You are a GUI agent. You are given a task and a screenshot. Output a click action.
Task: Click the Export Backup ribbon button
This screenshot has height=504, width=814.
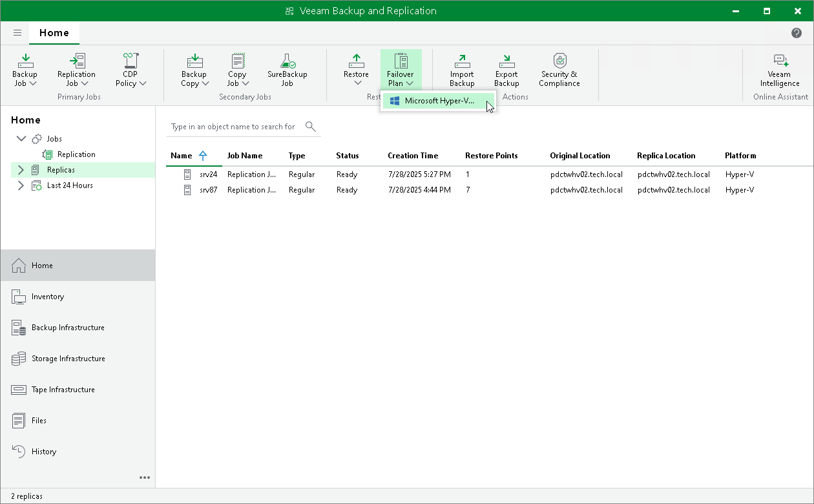[x=506, y=70]
